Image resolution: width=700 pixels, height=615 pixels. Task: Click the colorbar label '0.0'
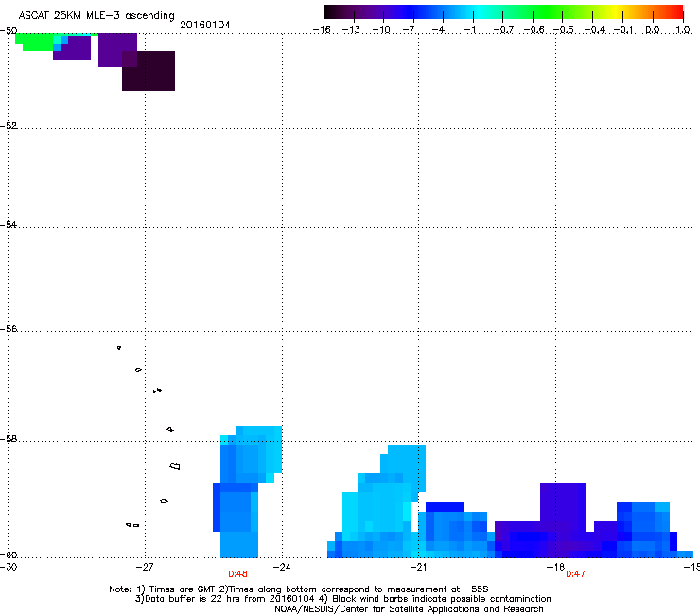[653, 30]
